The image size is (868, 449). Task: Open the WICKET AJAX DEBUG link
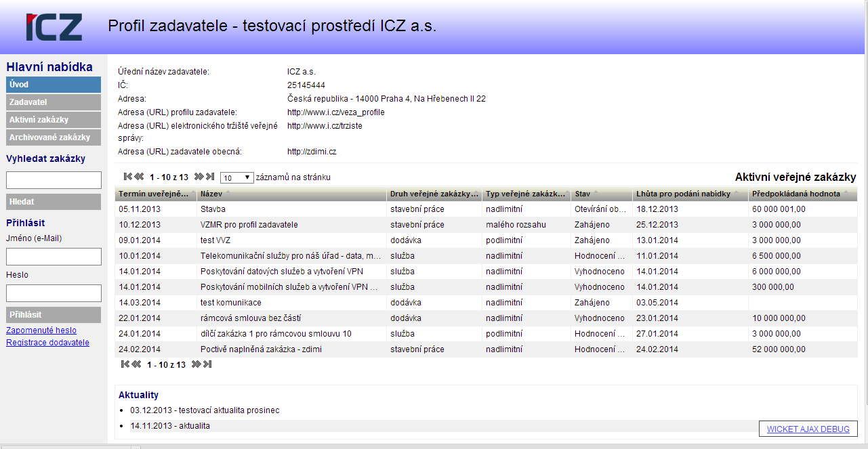pyautogui.click(x=808, y=429)
